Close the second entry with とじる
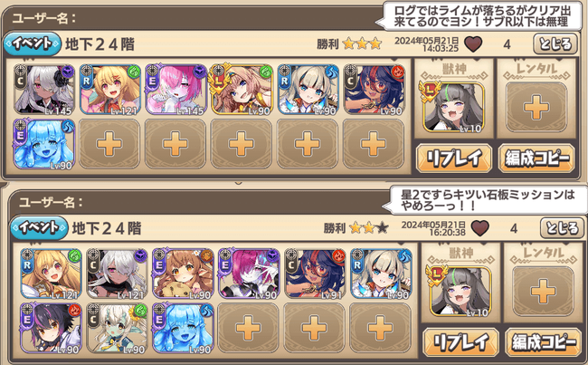Image resolution: width=588 pixels, height=365 pixels. [562, 228]
